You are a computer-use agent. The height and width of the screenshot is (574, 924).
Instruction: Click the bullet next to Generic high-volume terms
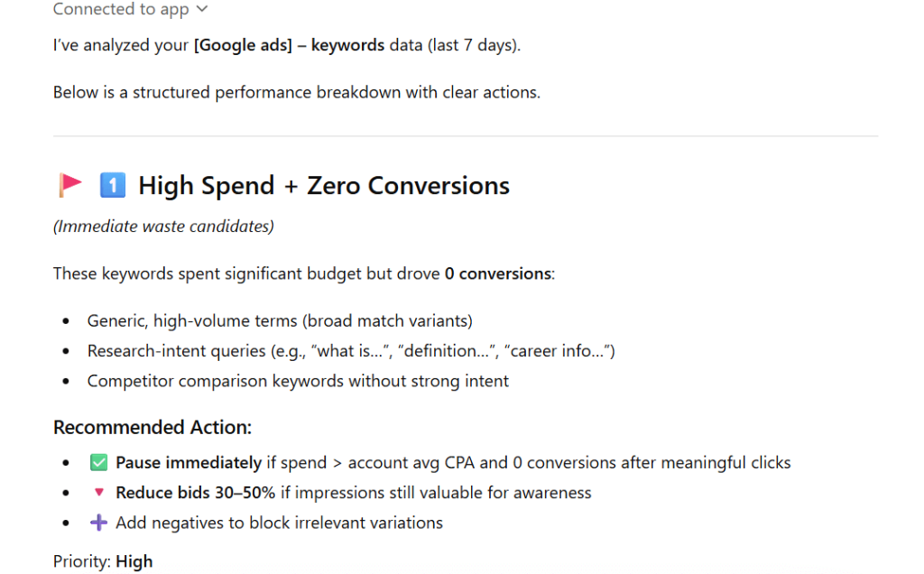(x=68, y=320)
